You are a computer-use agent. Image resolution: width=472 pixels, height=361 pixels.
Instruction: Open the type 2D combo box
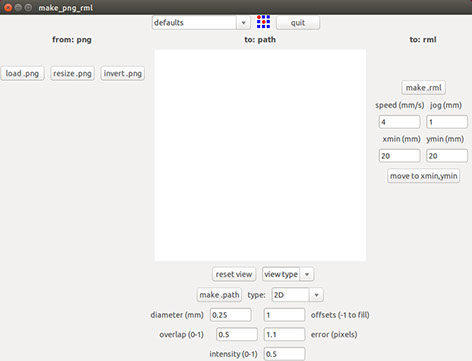[x=297, y=295]
